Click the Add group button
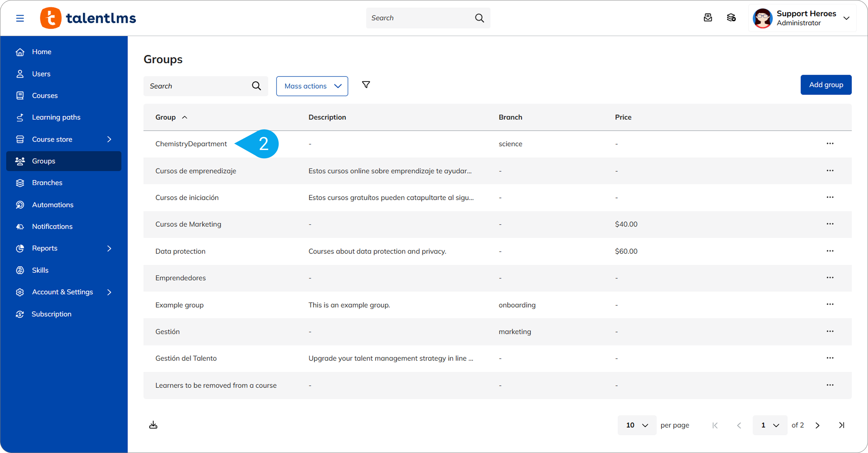Image resolution: width=868 pixels, height=453 pixels. tap(826, 85)
